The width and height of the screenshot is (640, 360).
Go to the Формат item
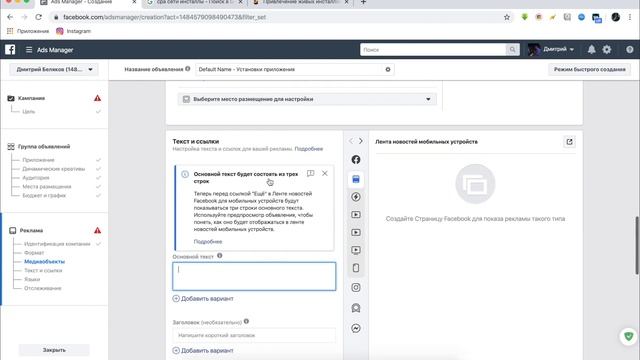[34, 253]
